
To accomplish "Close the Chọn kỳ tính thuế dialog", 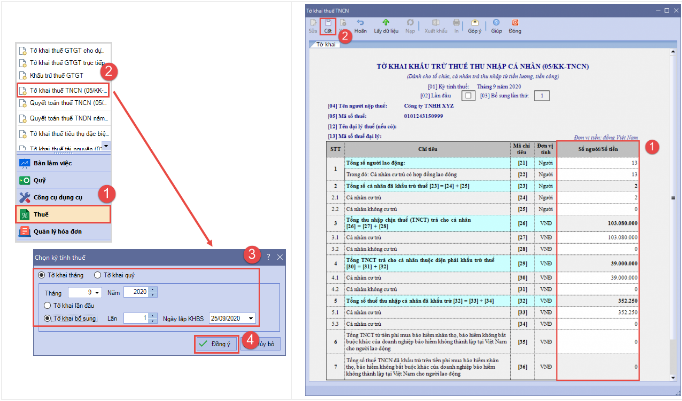I will tap(280, 257).
